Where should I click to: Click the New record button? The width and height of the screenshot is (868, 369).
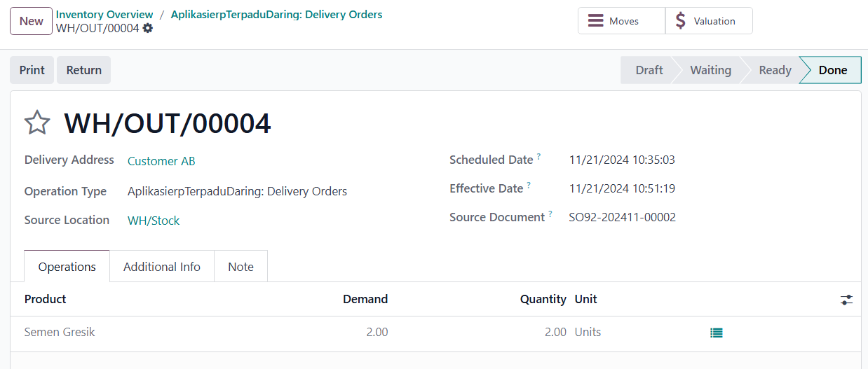[x=31, y=21]
